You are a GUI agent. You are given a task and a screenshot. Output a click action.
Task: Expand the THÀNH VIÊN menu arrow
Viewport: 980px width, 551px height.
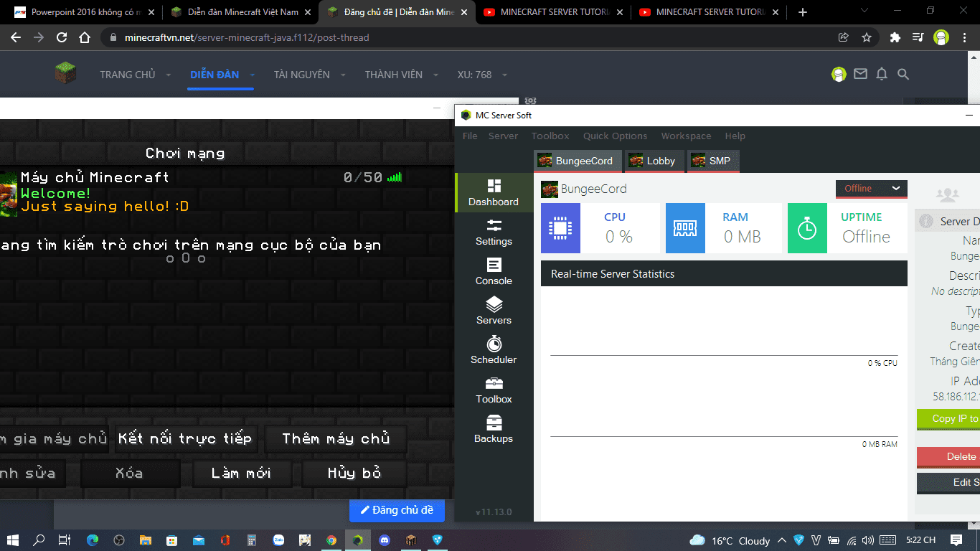tap(435, 75)
